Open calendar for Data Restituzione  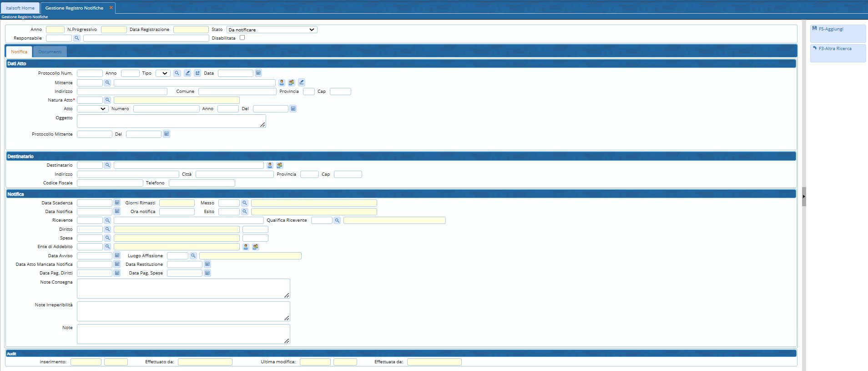[x=207, y=264]
